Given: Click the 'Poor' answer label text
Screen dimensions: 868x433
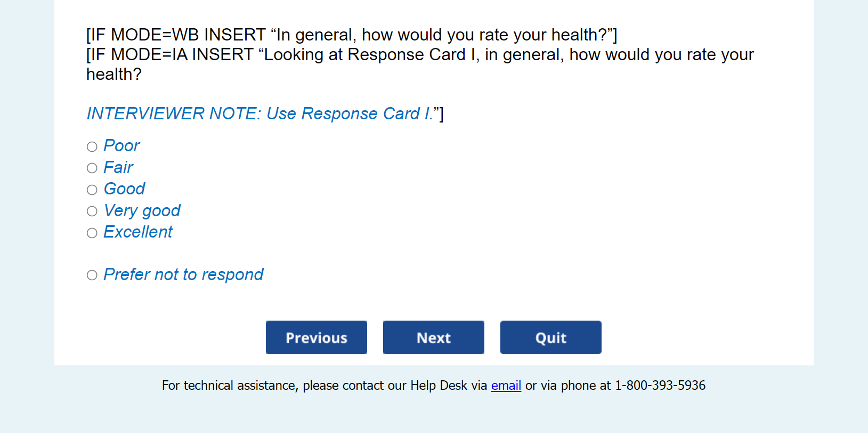Looking at the screenshot, I should click(121, 146).
